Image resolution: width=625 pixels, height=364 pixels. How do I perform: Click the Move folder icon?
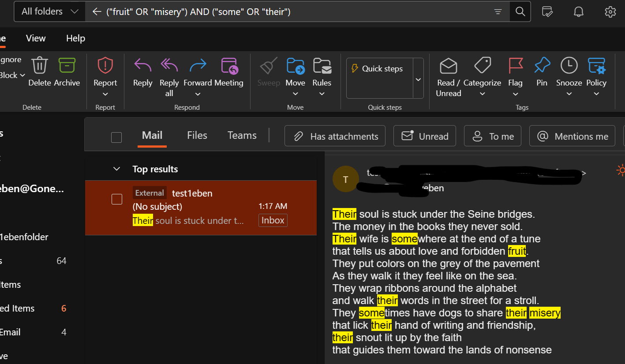(296, 66)
